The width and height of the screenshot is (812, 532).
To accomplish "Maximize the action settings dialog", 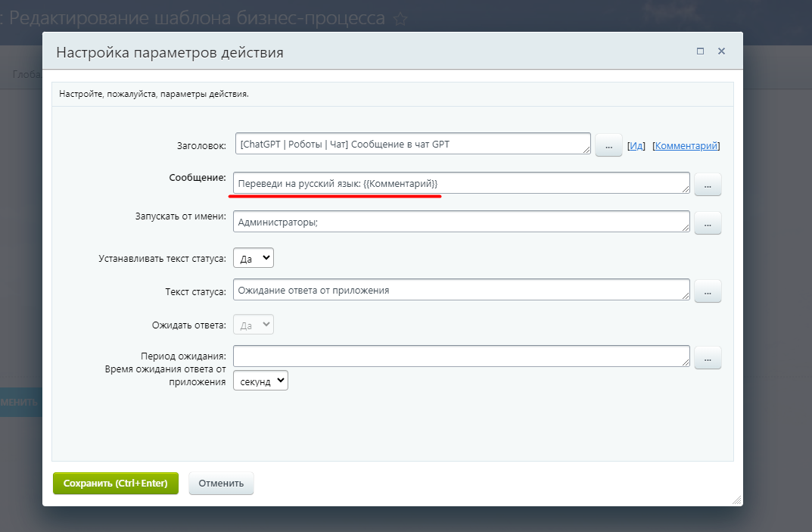I will [x=700, y=51].
